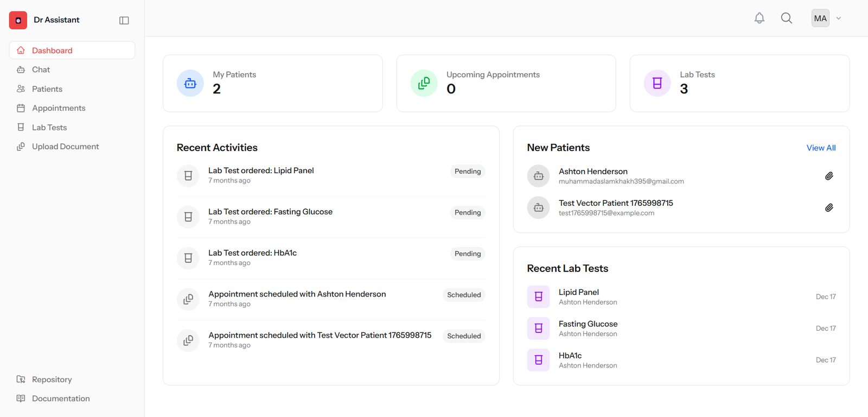This screenshot has height=417, width=868.
Task: Click the Upcoming Appointments card icon
Action: coord(424,83)
